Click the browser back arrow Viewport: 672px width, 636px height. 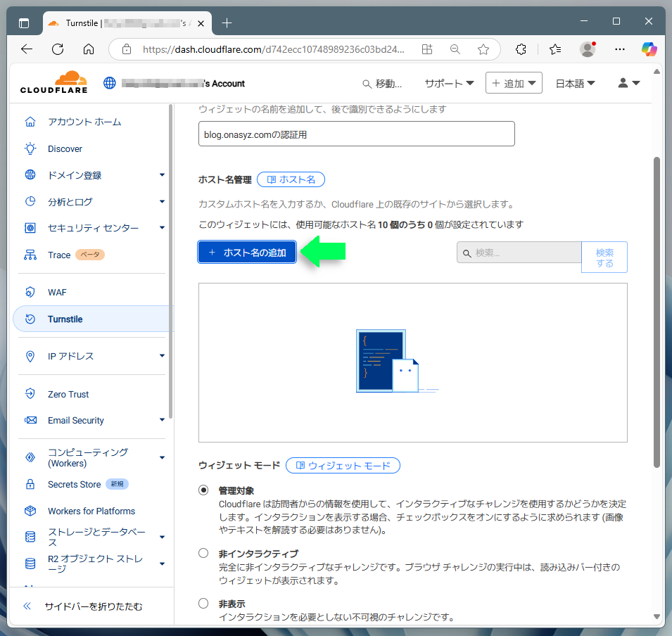[27, 49]
